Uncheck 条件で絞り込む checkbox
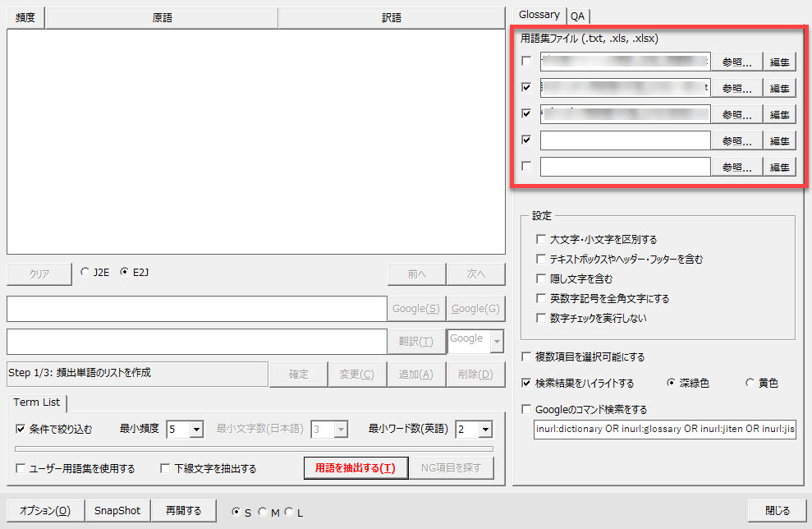 pyautogui.click(x=21, y=429)
